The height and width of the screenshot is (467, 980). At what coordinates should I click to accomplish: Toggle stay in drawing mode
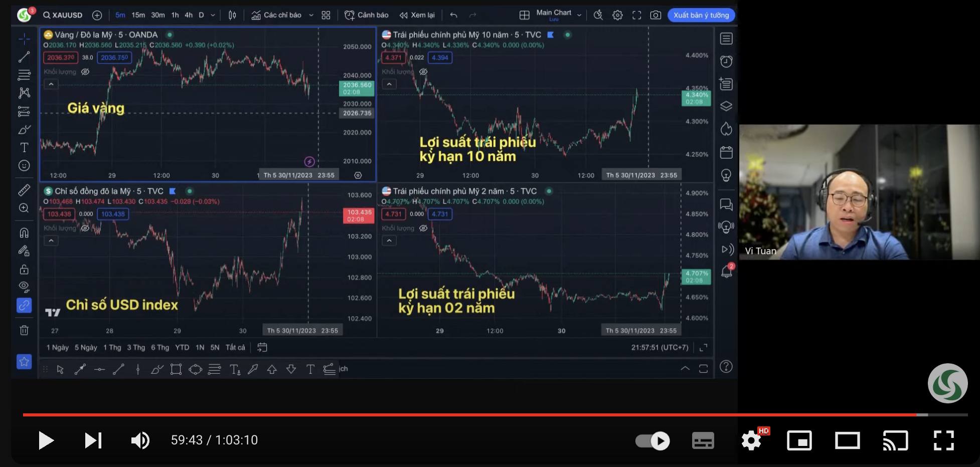click(x=24, y=251)
